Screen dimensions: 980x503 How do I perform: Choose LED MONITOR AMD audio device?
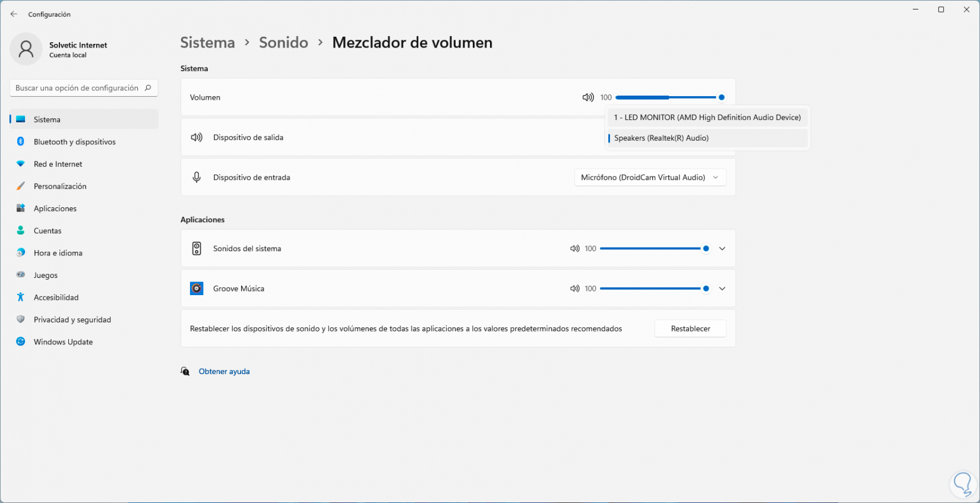707,118
